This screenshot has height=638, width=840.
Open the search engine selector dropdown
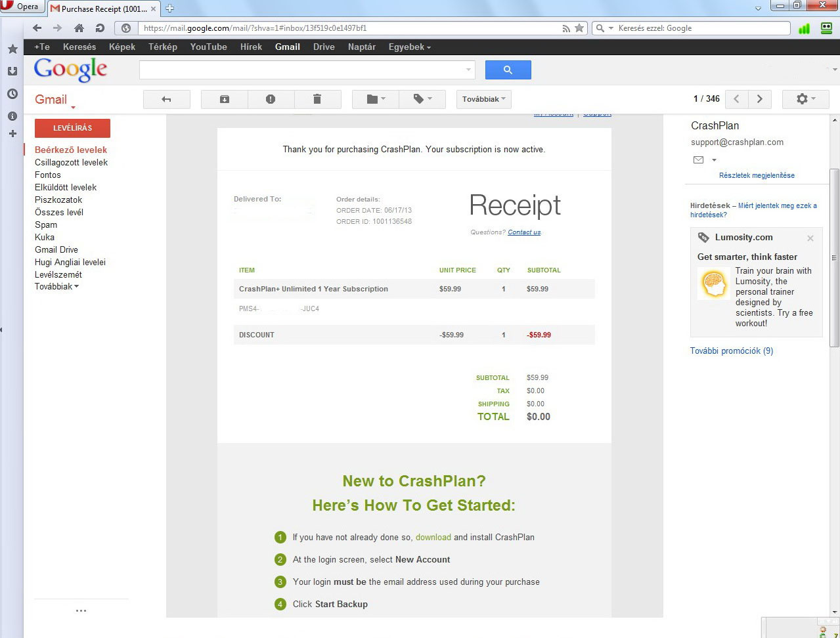click(604, 28)
